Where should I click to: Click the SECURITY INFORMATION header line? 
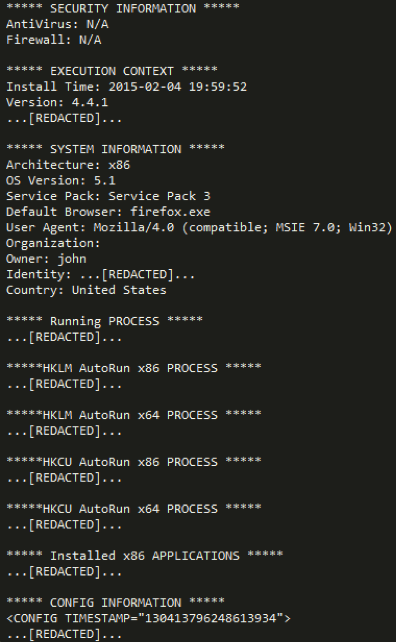tap(123, 8)
